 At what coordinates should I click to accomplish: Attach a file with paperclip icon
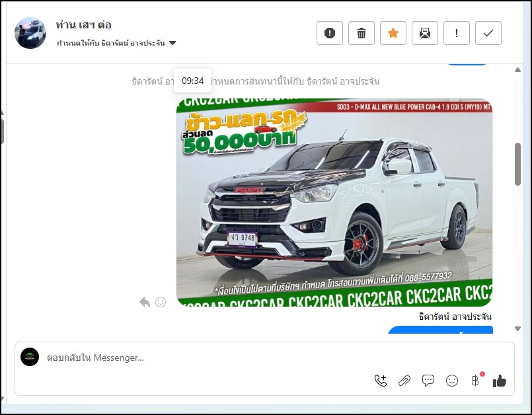coord(404,381)
